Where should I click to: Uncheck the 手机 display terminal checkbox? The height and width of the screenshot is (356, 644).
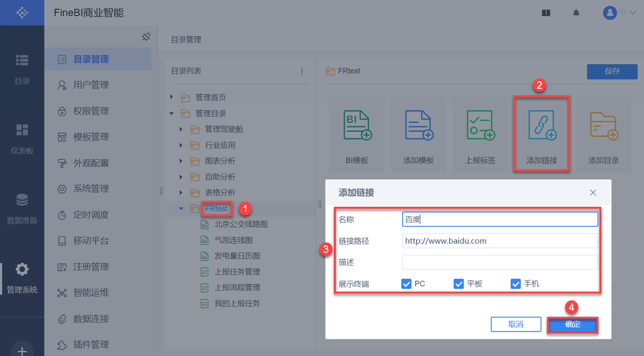click(x=516, y=284)
